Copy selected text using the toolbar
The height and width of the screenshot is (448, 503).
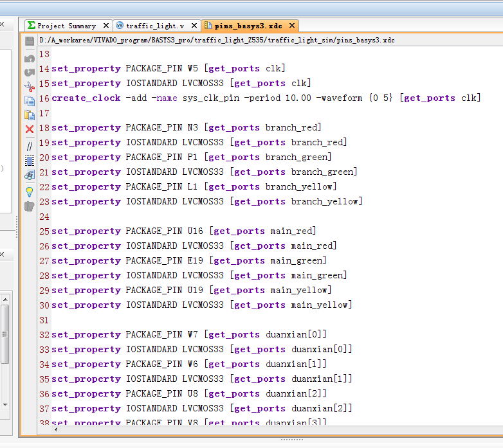[30, 101]
